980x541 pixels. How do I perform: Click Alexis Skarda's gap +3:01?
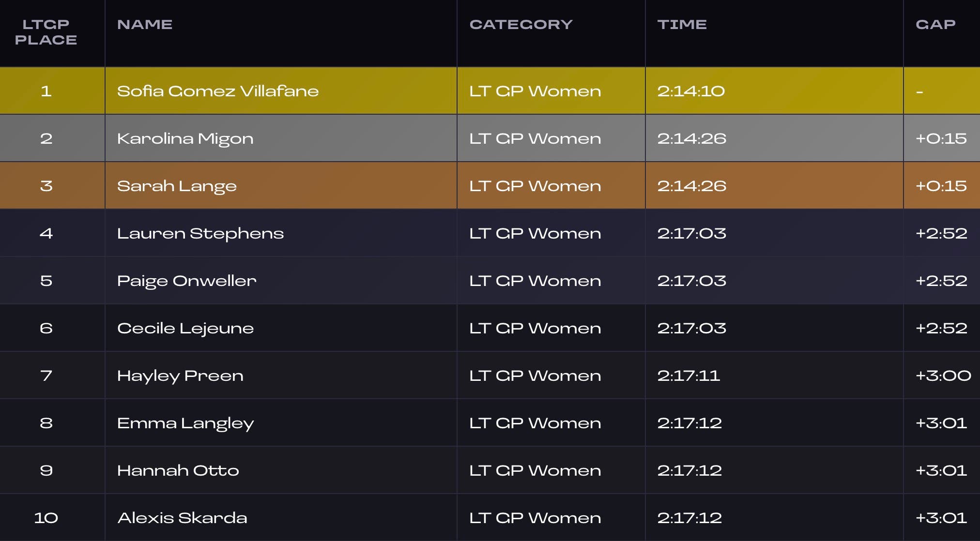point(941,518)
